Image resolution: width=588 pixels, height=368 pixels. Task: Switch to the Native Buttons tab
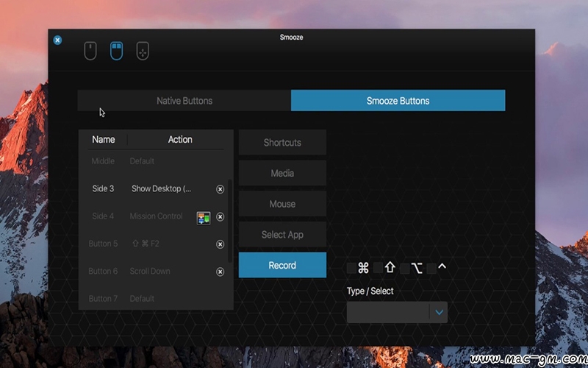point(184,100)
